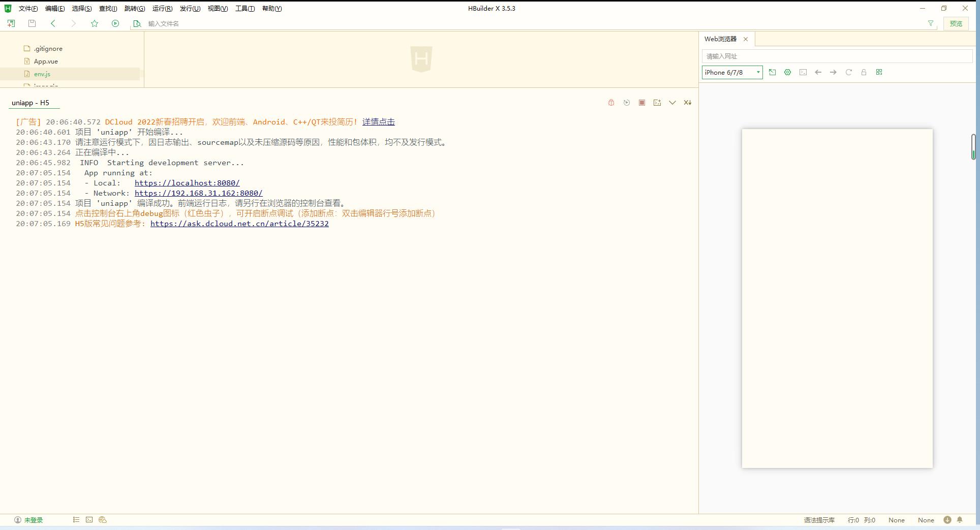Collapse the console with the chevron down

coord(672,103)
